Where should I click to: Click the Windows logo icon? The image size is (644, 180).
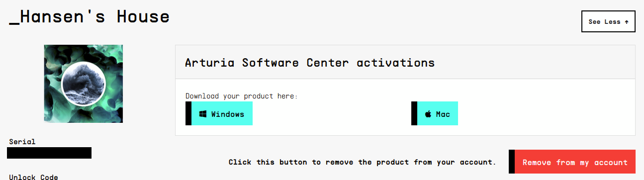(x=203, y=114)
